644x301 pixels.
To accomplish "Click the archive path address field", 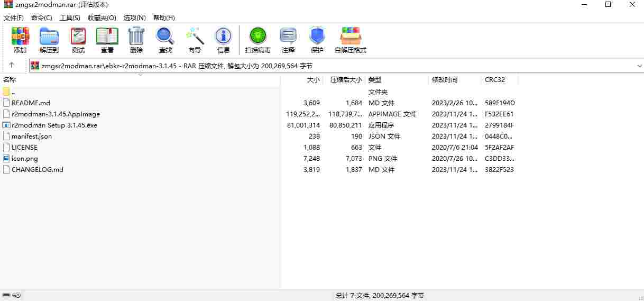I will (x=336, y=66).
